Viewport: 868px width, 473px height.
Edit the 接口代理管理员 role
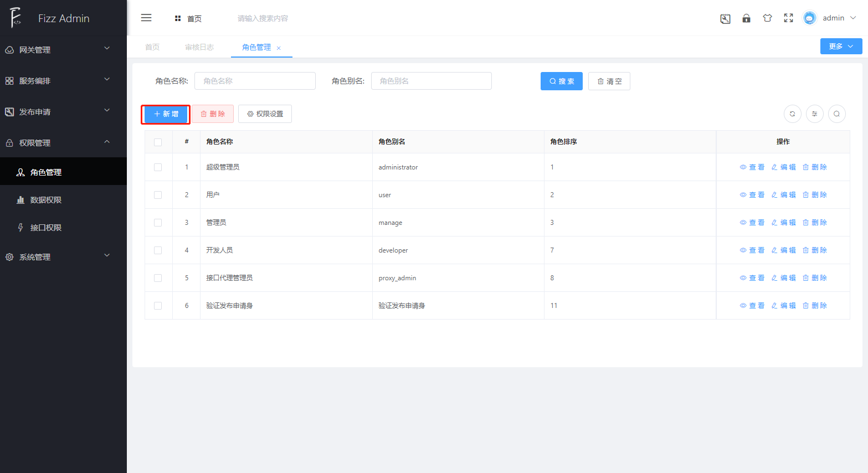point(783,278)
